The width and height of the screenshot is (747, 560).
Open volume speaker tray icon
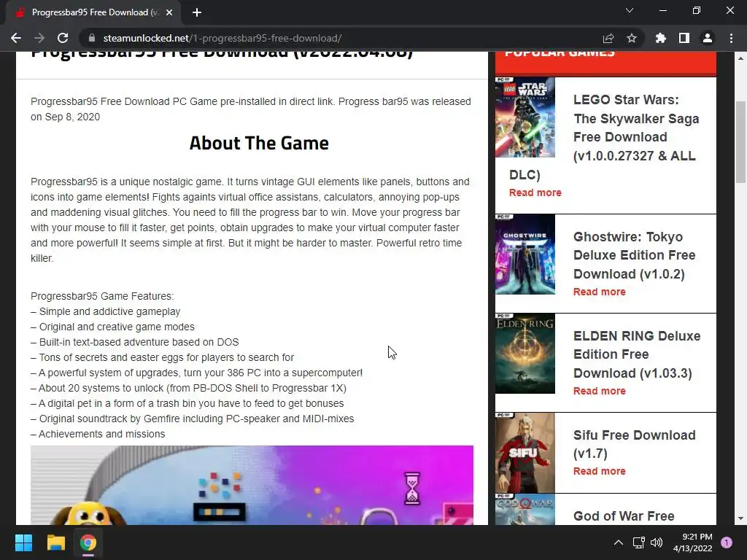[x=657, y=542]
